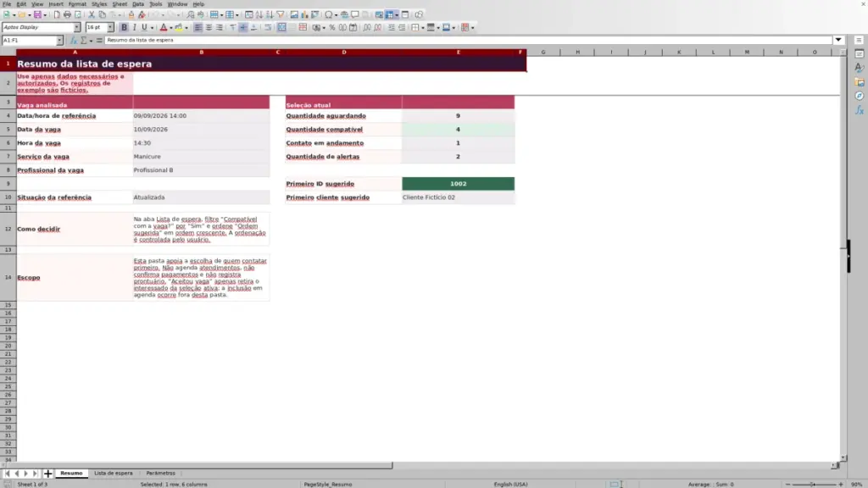Toggle Underline formatting
The height and width of the screenshot is (488, 868).
[x=144, y=28]
